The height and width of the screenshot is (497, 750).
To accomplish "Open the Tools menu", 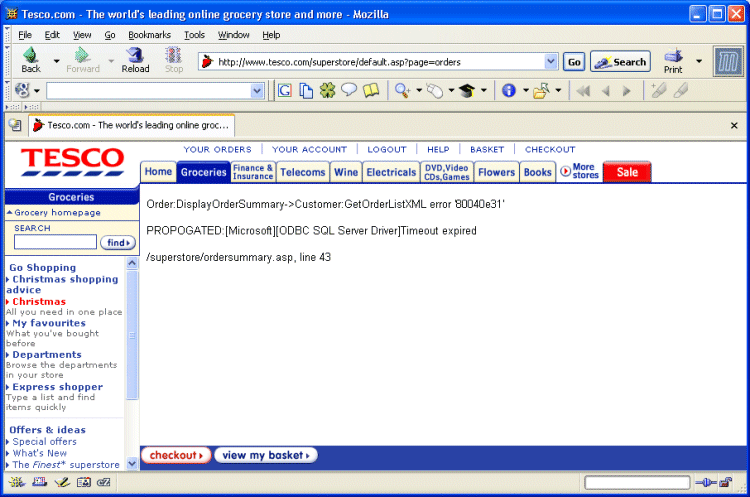I will click(194, 35).
